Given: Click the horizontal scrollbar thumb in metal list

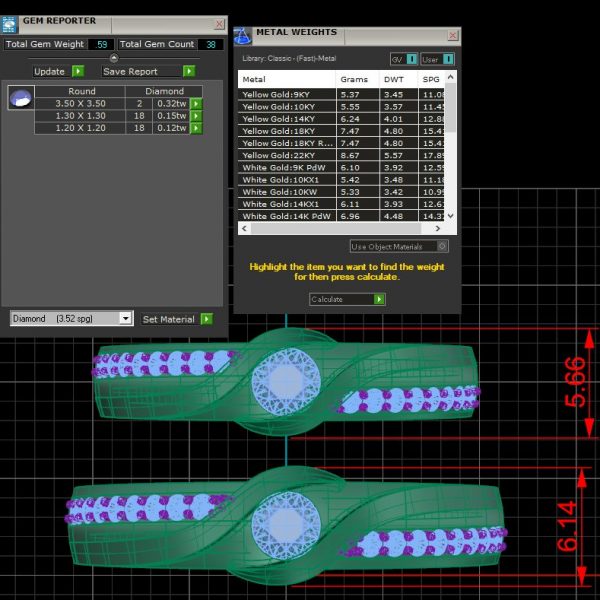Looking at the screenshot, I should click(336, 228).
